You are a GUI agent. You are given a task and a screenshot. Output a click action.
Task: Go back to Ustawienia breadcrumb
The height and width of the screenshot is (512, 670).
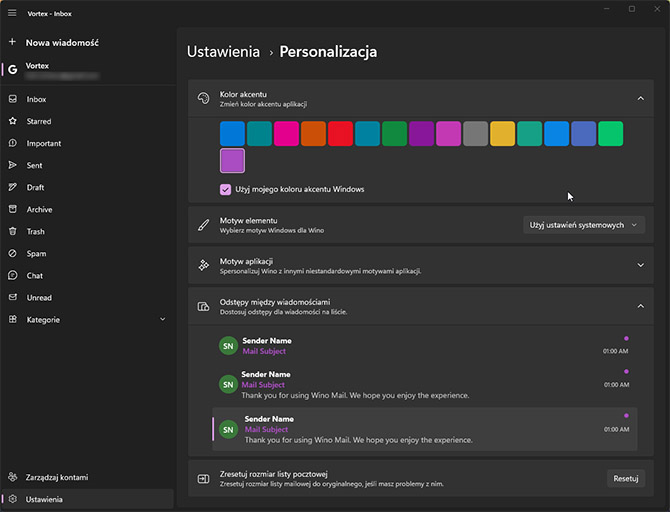click(x=223, y=52)
